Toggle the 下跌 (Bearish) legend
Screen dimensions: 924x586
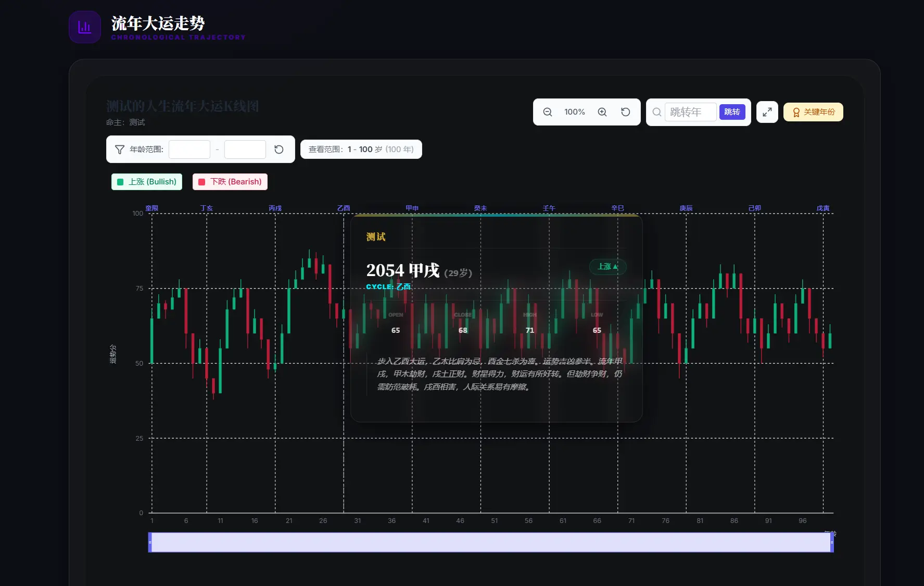coord(230,182)
